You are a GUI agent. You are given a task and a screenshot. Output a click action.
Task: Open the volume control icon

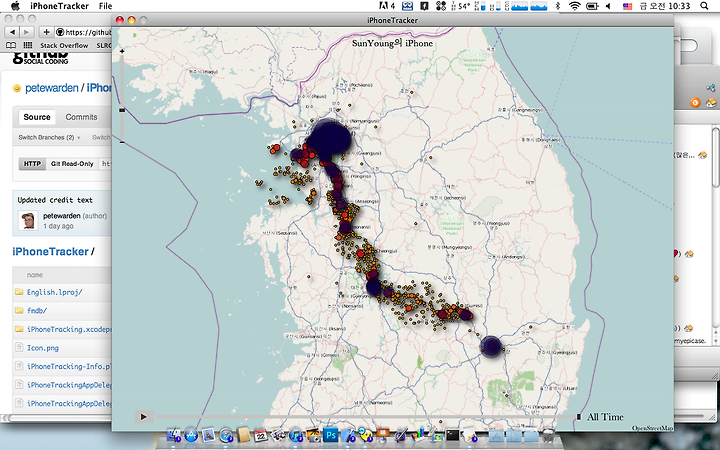coord(608,6)
